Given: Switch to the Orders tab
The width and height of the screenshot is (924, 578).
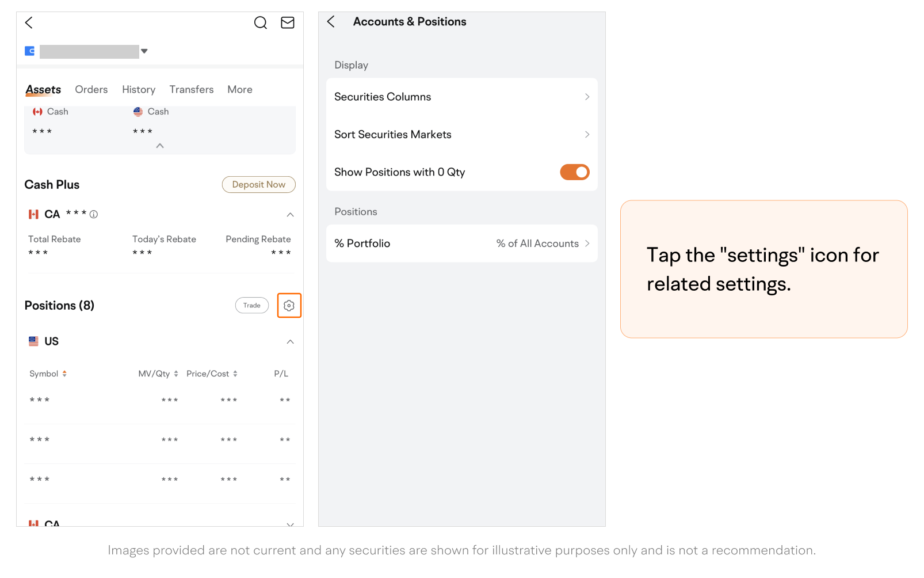Looking at the screenshot, I should (91, 90).
